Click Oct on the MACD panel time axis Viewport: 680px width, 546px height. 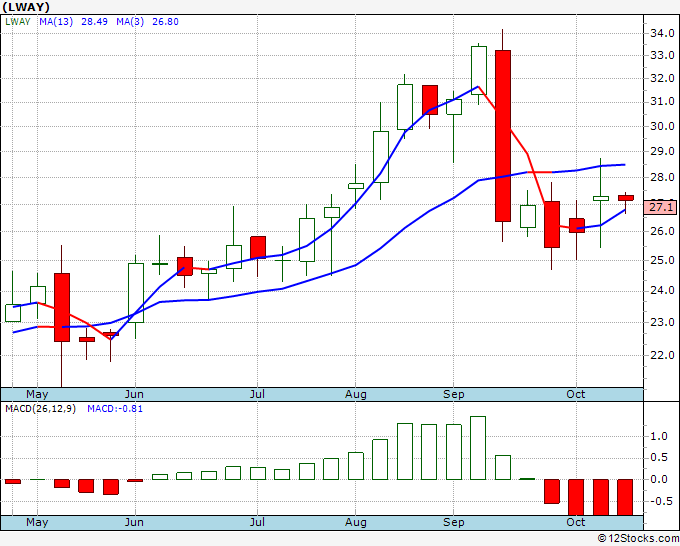[575, 522]
